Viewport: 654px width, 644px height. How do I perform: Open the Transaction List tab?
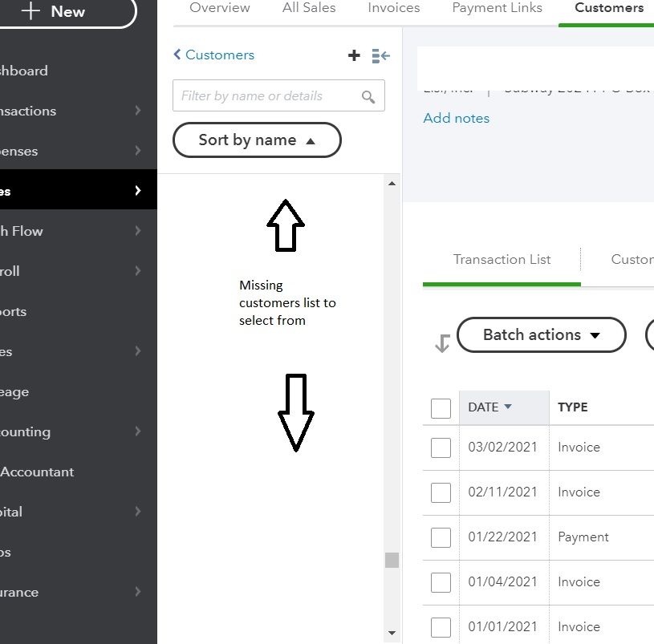coord(502,259)
